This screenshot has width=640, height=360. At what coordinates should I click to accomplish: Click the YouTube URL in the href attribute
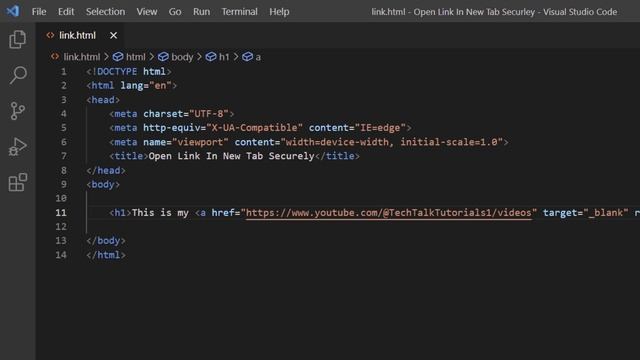(x=389, y=213)
